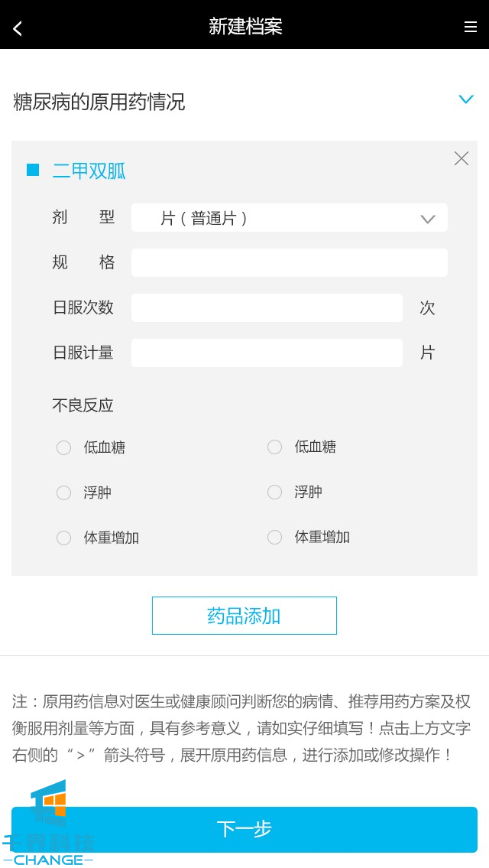Screen dimensions: 489x868
Task: Collapse the 糖尿病的原用药情况 section
Action: [x=466, y=99]
